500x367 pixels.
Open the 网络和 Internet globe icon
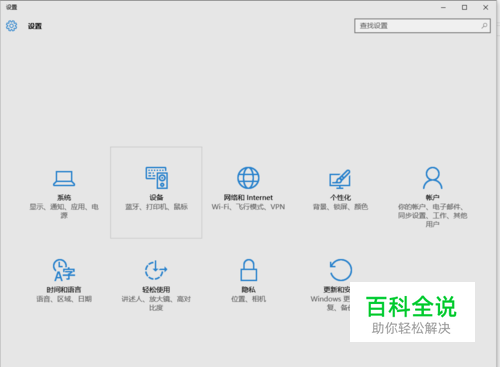coord(248,178)
